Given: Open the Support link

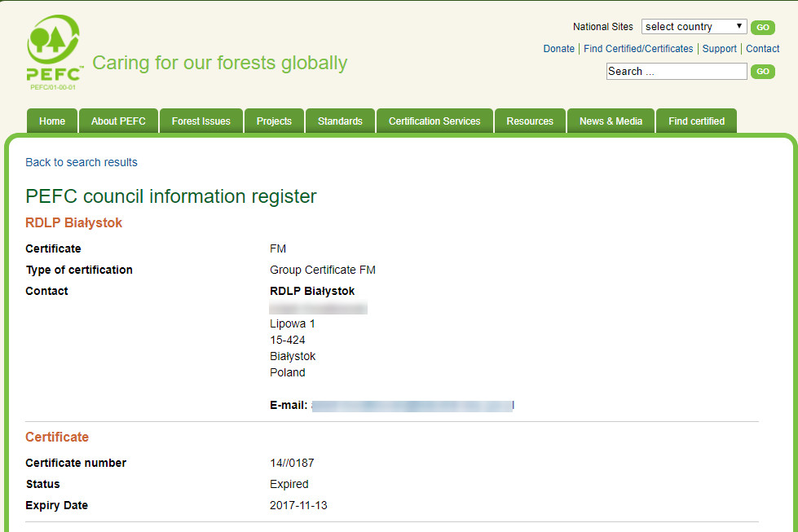Looking at the screenshot, I should coord(719,49).
